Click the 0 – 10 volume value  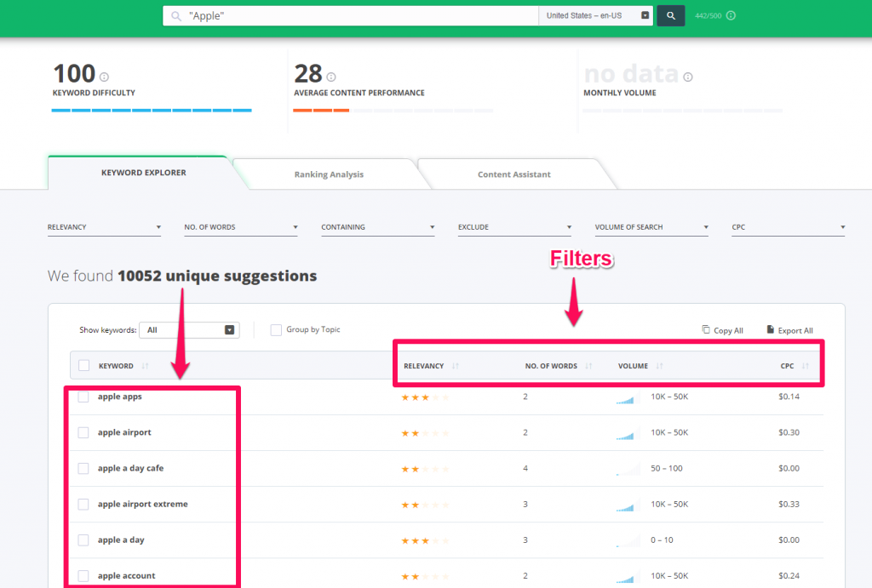click(662, 540)
